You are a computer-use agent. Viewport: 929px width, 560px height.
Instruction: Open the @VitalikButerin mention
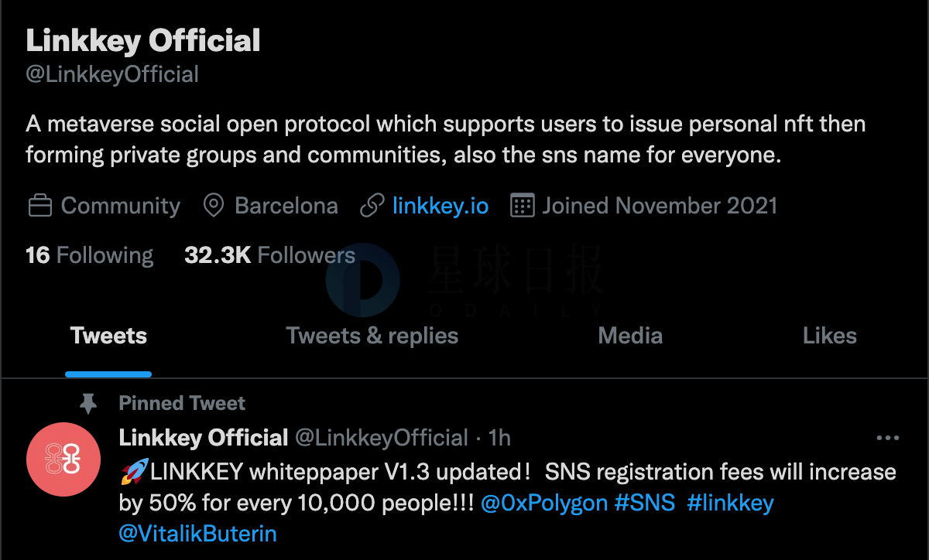point(197,534)
